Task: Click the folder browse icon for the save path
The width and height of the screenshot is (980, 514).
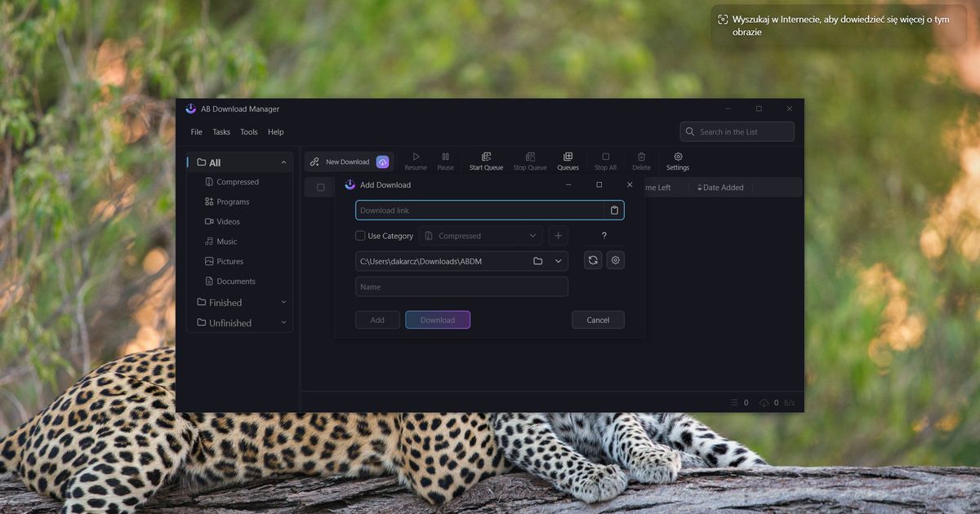Action: point(537,260)
